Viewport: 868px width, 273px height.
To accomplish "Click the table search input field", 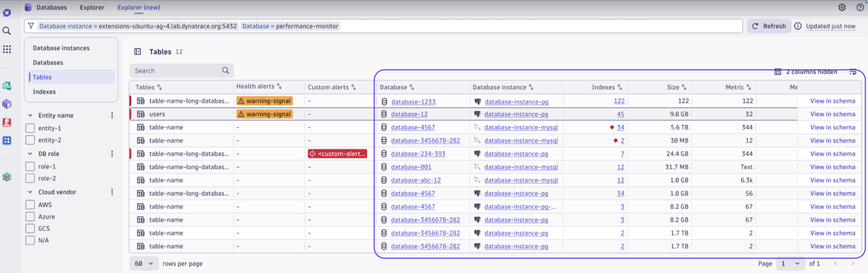I will coord(181,71).
